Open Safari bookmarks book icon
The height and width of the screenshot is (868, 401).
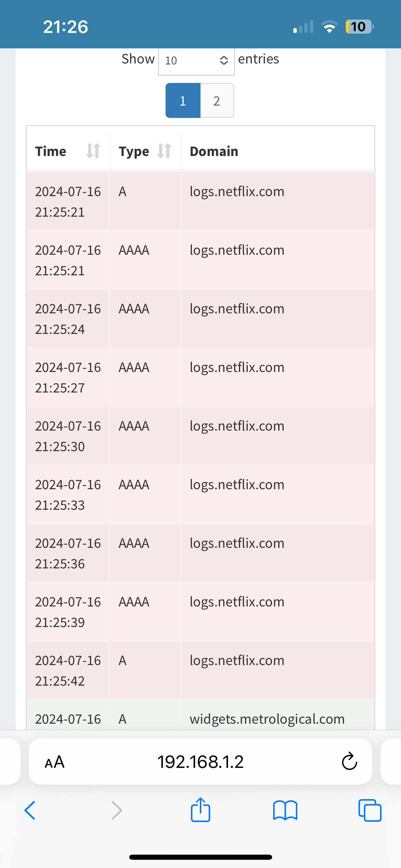pos(285,810)
